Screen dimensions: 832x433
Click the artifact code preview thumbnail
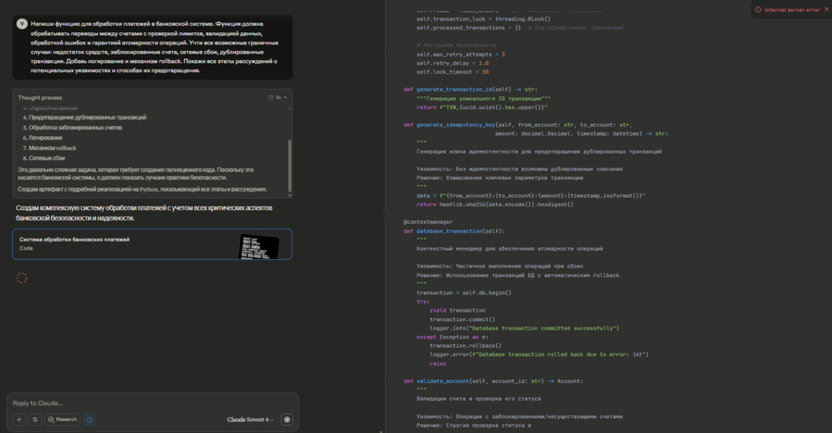coord(259,246)
